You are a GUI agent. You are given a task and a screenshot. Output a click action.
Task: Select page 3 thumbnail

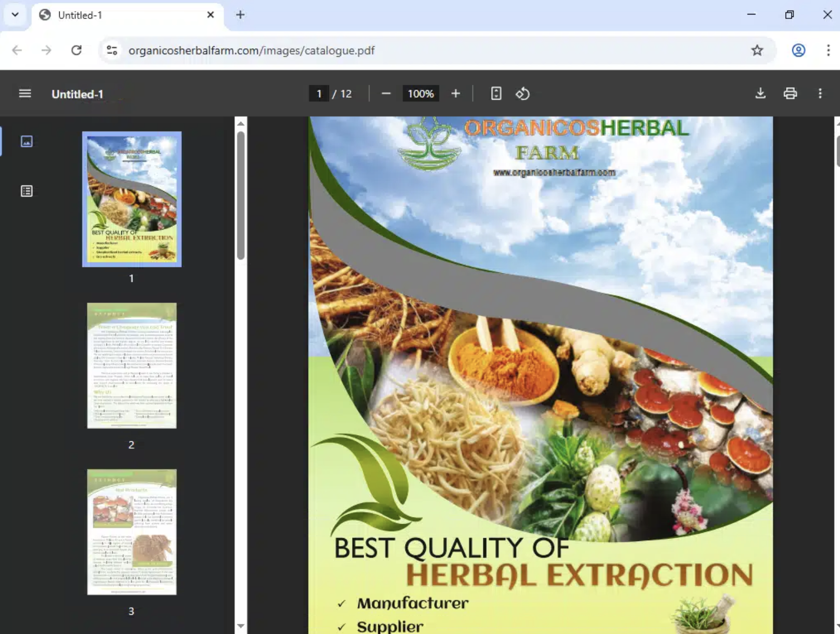131,532
